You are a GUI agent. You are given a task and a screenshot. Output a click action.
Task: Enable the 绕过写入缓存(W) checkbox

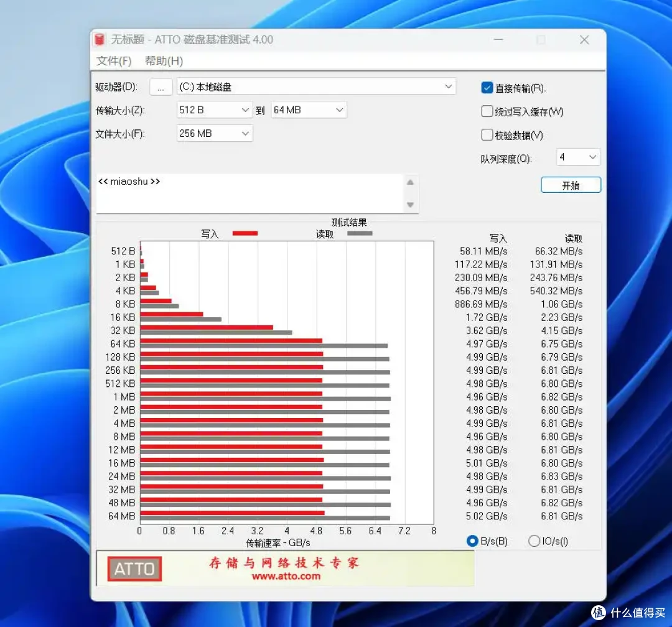(487, 111)
